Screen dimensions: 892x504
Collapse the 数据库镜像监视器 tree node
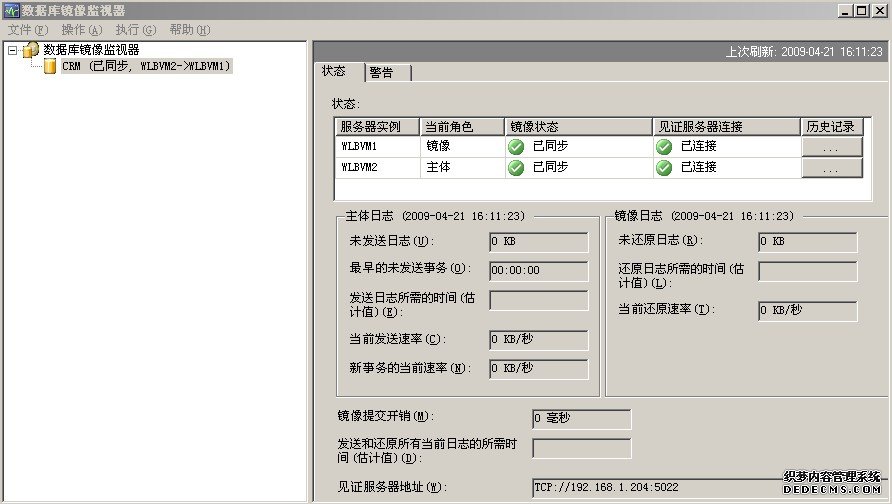(x=12, y=49)
